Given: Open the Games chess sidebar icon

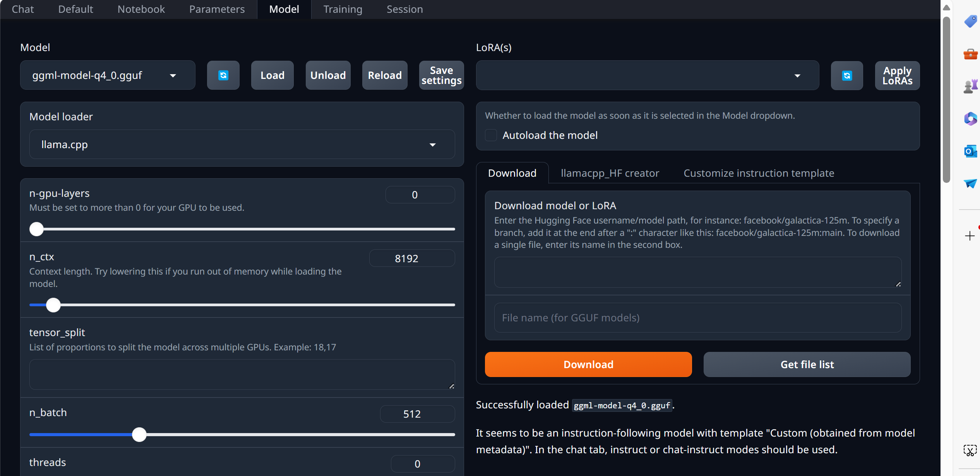Looking at the screenshot, I should coord(970,86).
